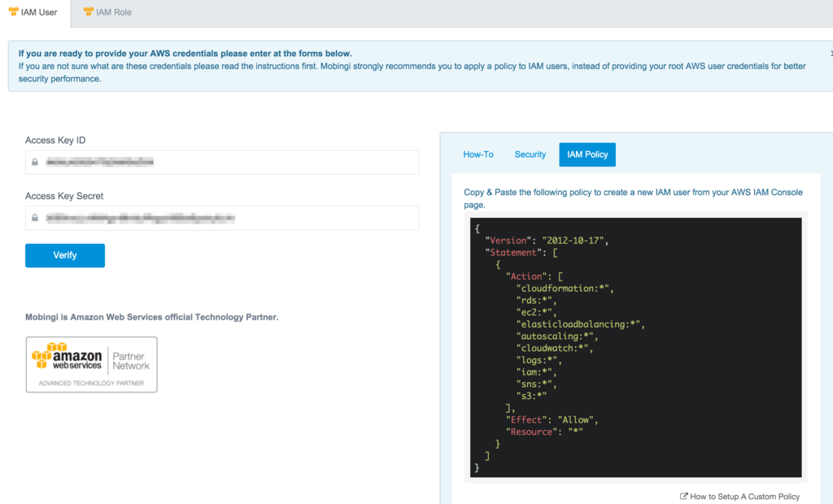The image size is (833, 504).
Task: Click the "elasticloadbalancing:*" policy line
Action: click(581, 324)
